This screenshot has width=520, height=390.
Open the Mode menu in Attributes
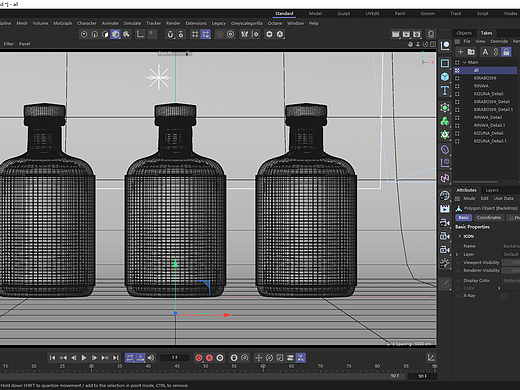click(469, 199)
